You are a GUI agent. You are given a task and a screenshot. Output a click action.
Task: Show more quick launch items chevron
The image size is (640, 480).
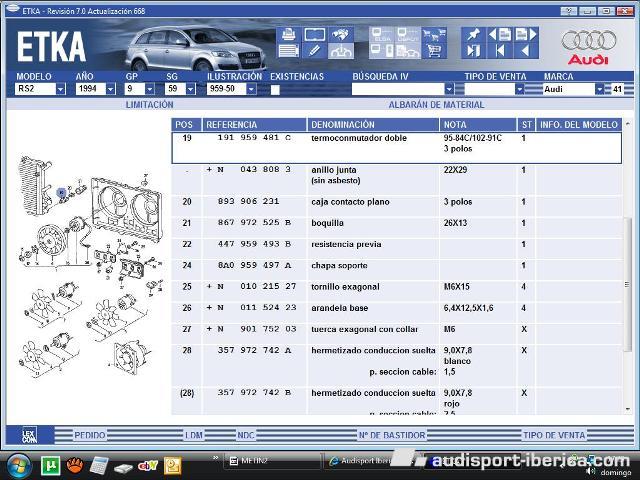(x=216, y=458)
